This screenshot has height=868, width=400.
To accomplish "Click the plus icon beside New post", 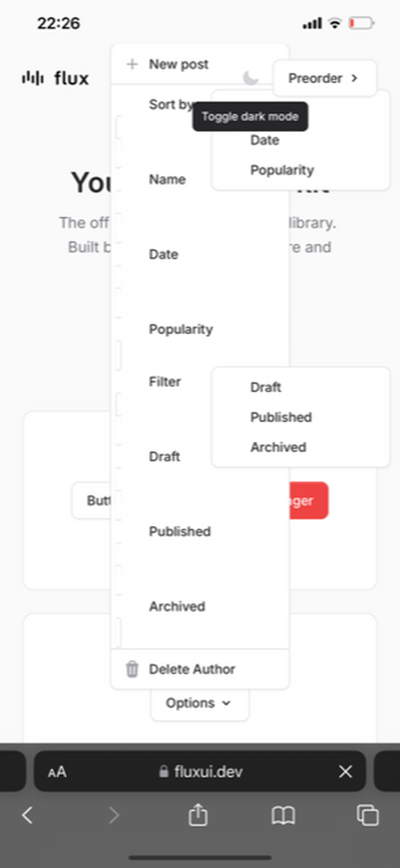I will click(132, 64).
